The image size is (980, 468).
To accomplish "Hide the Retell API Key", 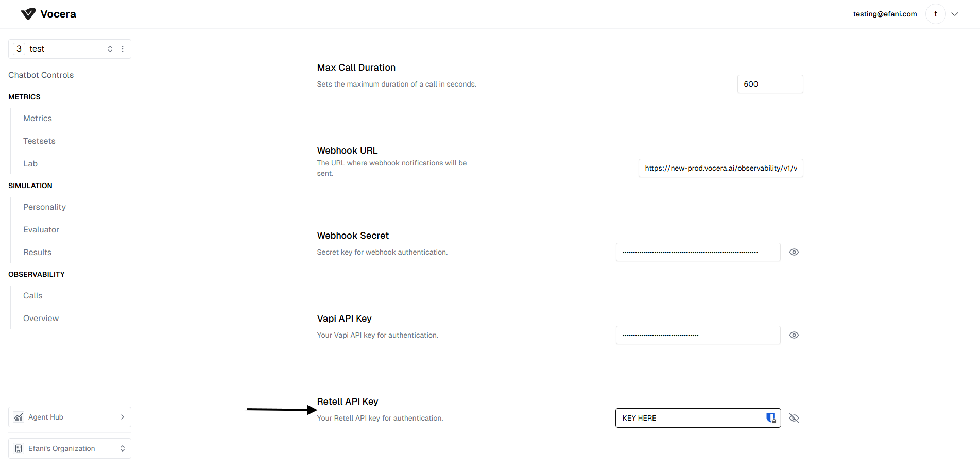I will pos(794,418).
